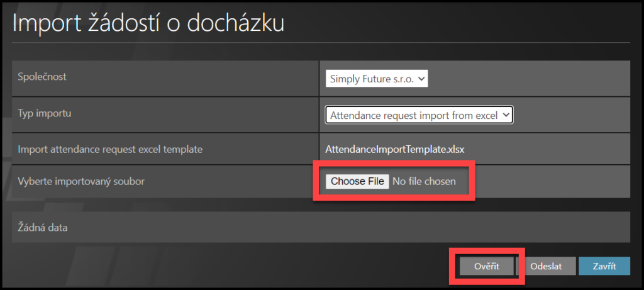This screenshot has height=290, width=644.
Task: Focus the Simply Future s.r.o. value text
Action: coord(370,79)
